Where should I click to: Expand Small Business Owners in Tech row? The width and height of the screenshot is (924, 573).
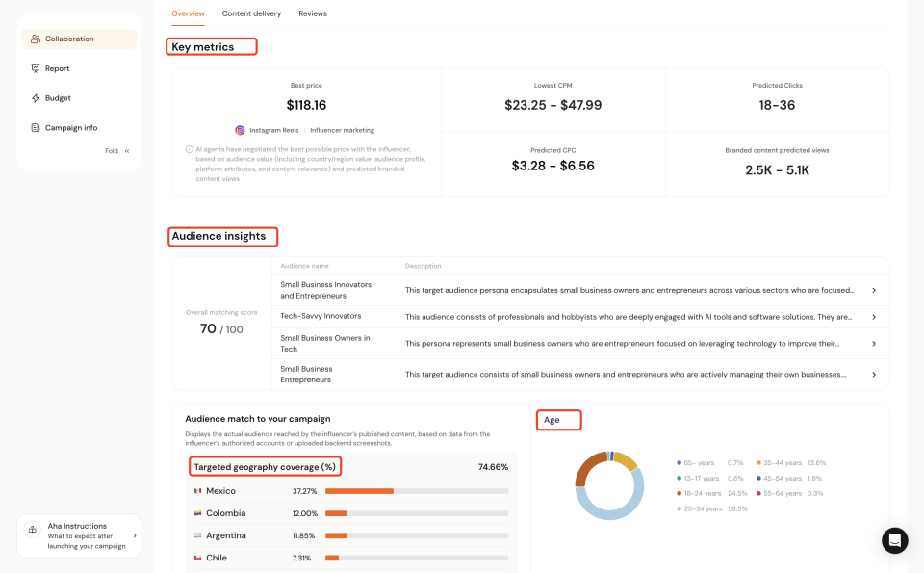point(873,344)
